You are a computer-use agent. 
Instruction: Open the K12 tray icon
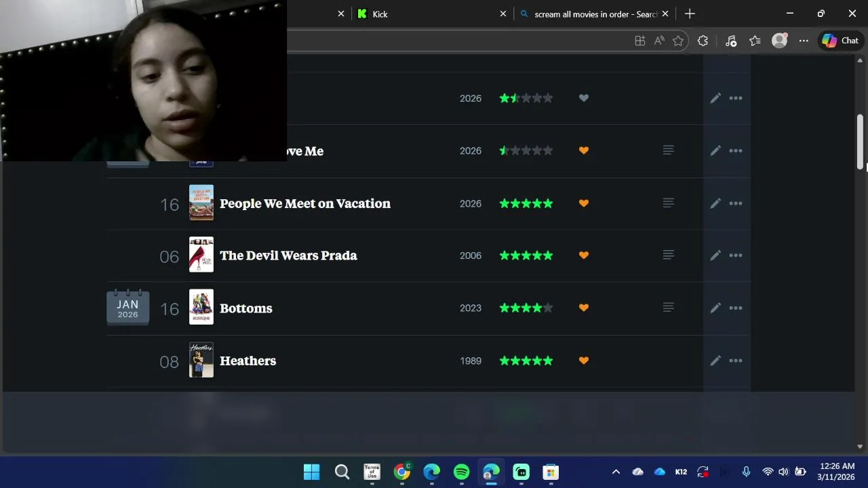(681, 472)
